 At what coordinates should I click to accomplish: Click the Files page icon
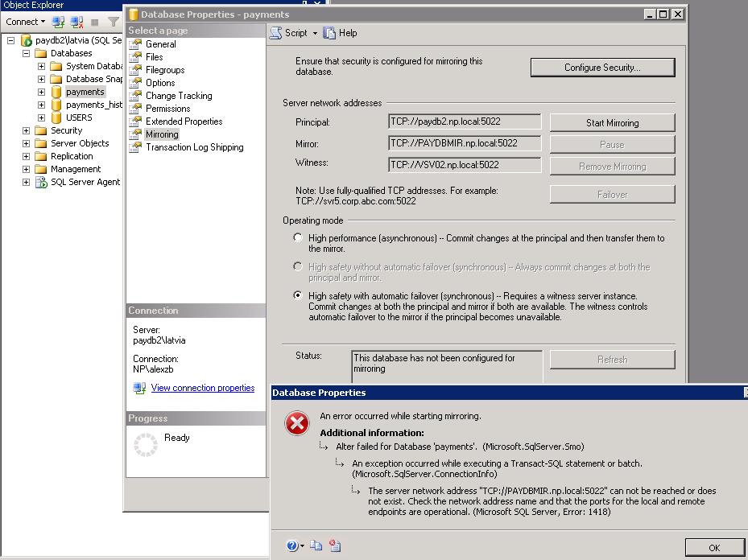tap(135, 56)
